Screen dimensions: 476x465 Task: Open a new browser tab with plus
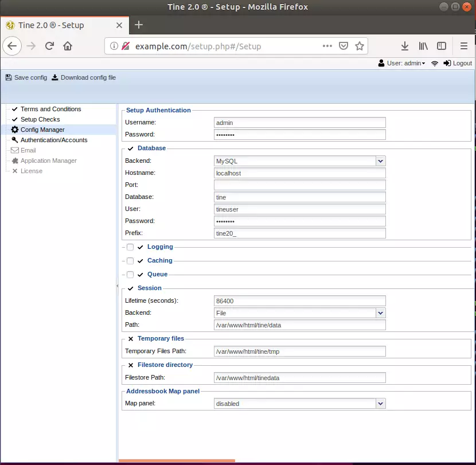(139, 25)
